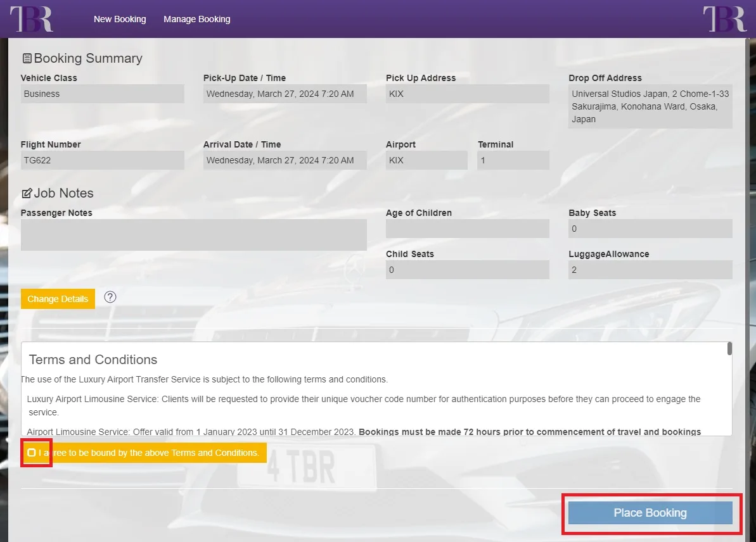Click the 'I agree to be bound' label text
Image resolution: width=756 pixels, height=542 pixels.
pyautogui.click(x=149, y=453)
